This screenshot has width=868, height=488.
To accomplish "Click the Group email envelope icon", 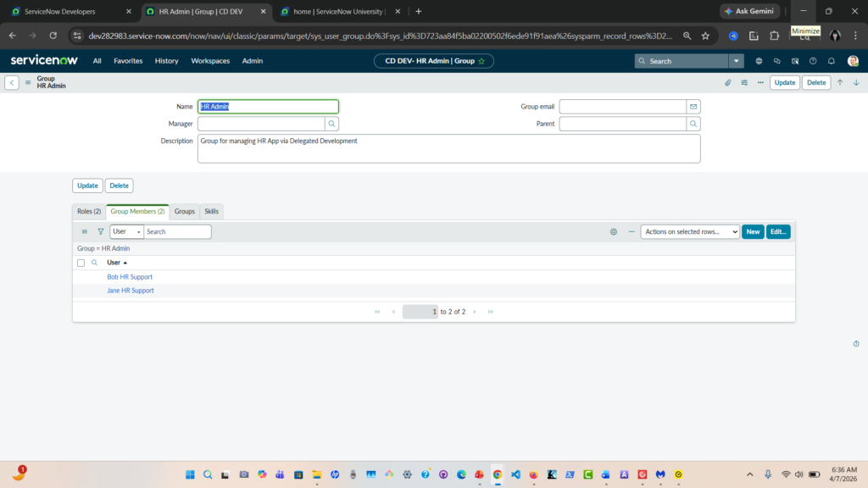I will pos(693,107).
